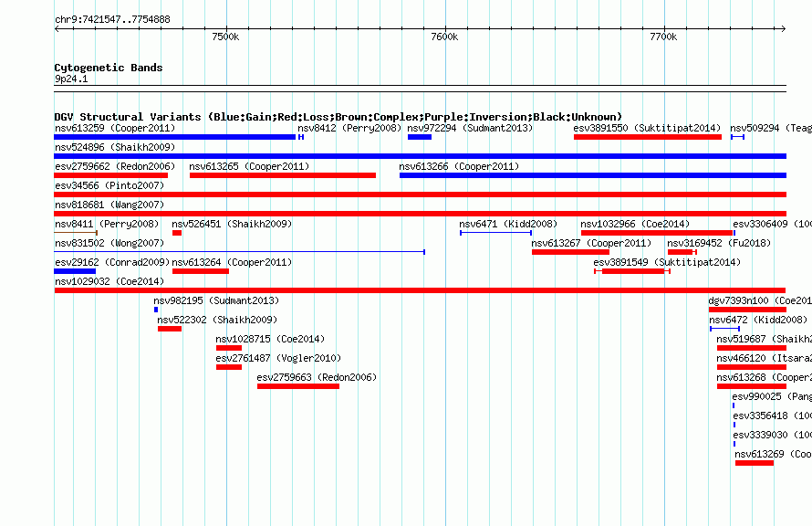Click the nsv8411 (Perry2008) label

[x=107, y=224]
